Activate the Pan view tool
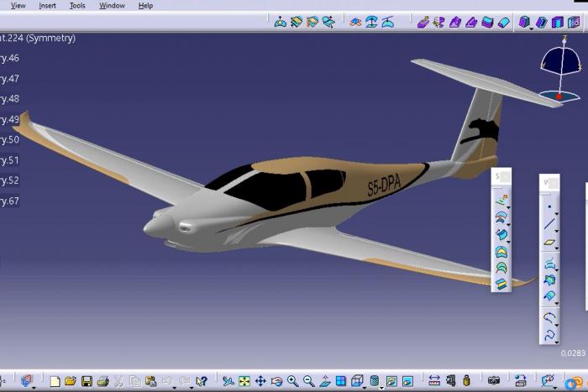This screenshot has width=588, height=392. (x=260, y=381)
